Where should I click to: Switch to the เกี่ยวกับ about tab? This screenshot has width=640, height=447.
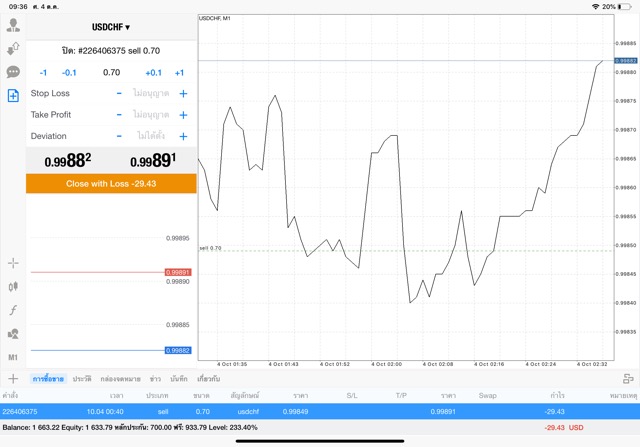click(209, 379)
